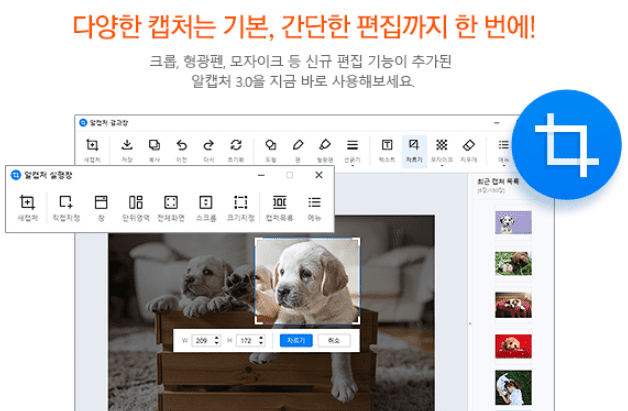Open the puppy on red background thumbnail
Screen dimensions: 628x411
[x=513, y=346]
